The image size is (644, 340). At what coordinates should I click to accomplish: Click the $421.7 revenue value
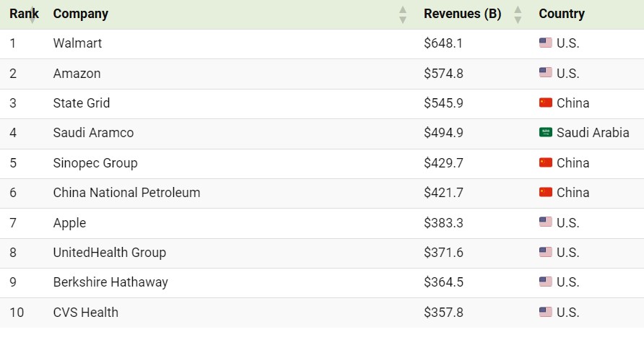click(x=443, y=193)
